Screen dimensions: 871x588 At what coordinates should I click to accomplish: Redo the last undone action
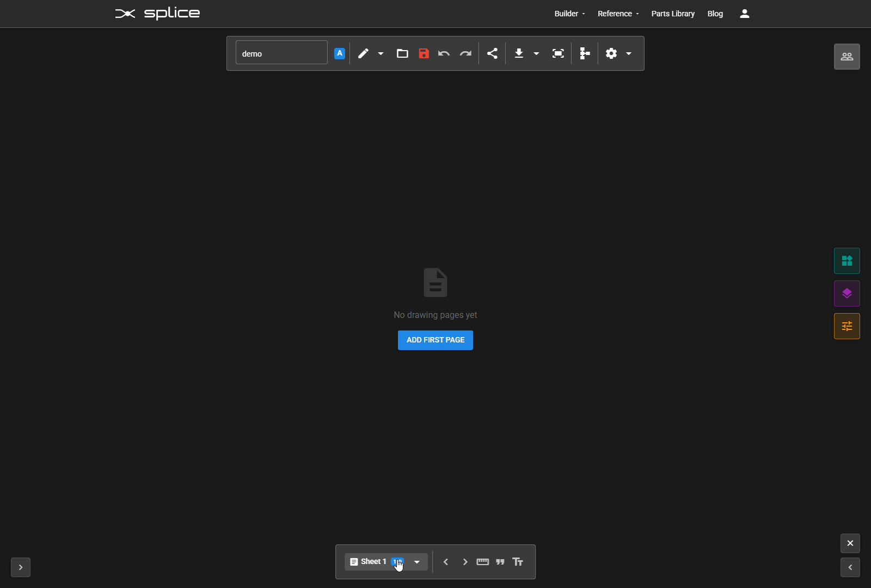[x=465, y=53]
